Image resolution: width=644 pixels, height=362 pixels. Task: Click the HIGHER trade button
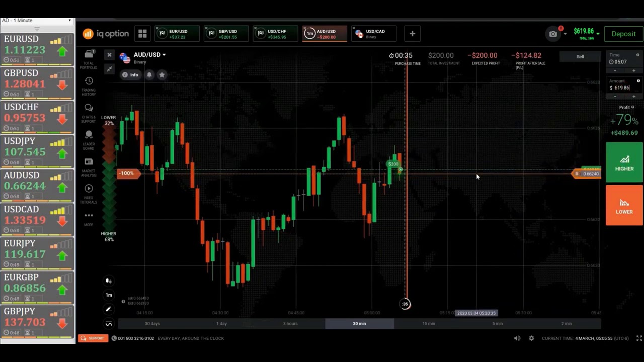[624, 162]
